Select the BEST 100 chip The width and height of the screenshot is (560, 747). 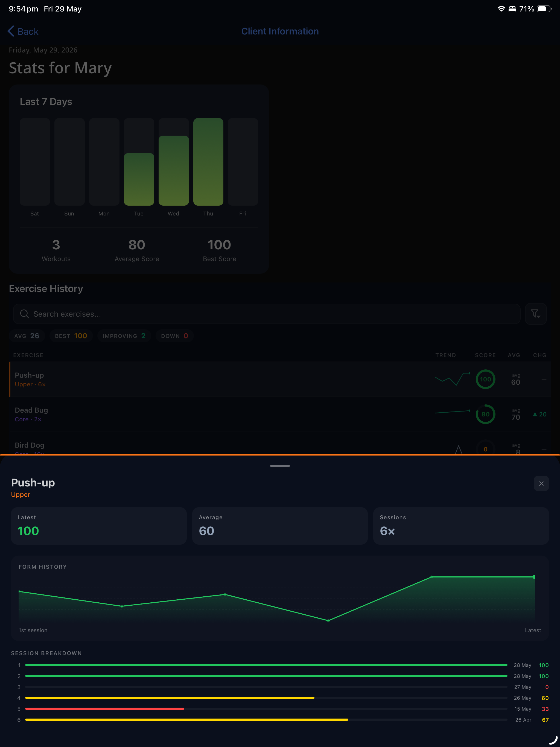[x=71, y=336]
